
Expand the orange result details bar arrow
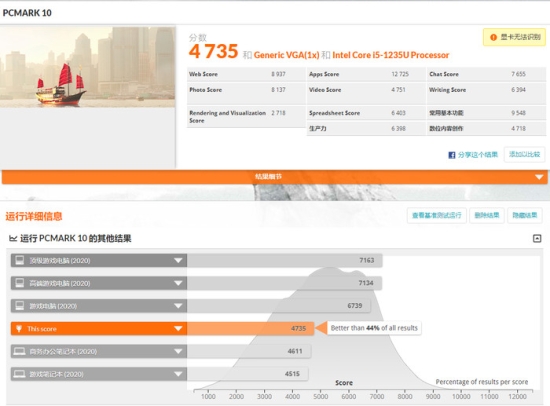(x=539, y=177)
